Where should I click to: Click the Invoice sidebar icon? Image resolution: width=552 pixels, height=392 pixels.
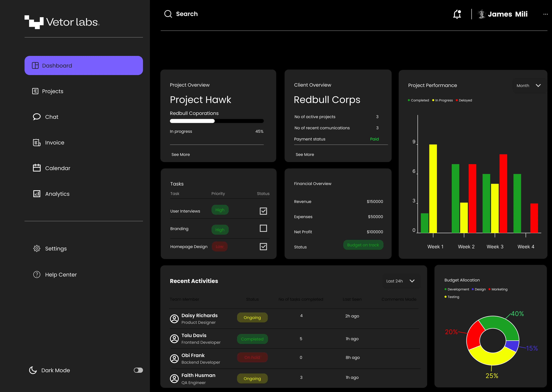click(x=37, y=142)
